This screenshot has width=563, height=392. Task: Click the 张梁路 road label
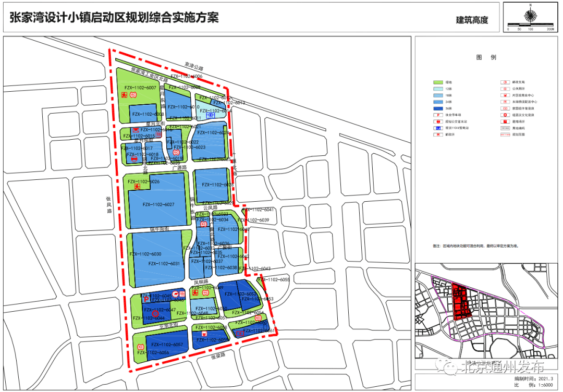click(x=218, y=356)
